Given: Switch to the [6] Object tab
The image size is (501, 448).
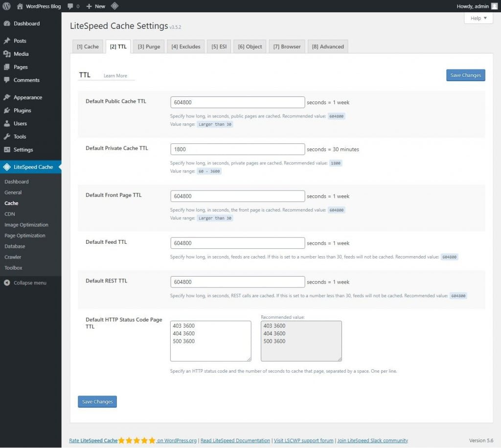Looking at the screenshot, I should [250, 47].
